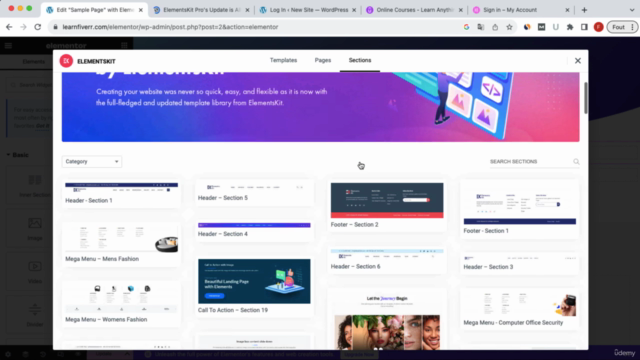Click the dark square extension icon
Viewport: 640px width, 360px height.
coord(541,27)
